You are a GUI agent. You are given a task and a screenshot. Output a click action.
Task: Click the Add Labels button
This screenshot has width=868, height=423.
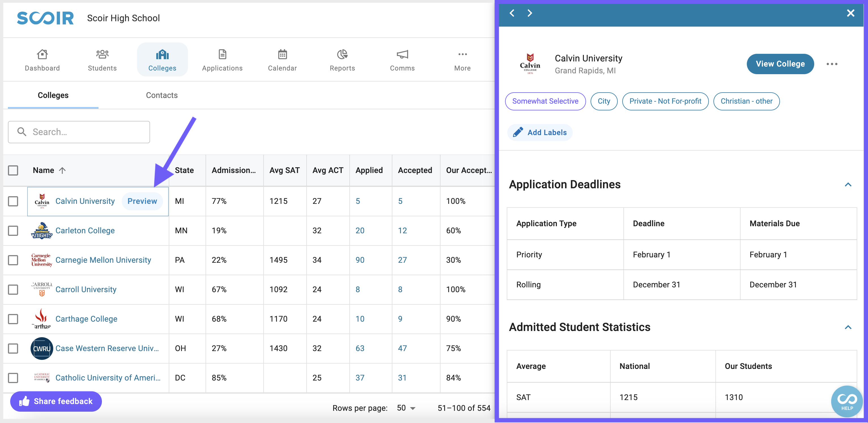(x=540, y=133)
